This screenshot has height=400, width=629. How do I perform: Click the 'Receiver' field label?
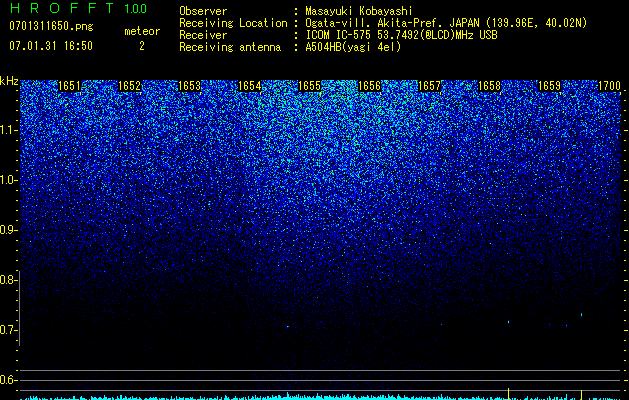(203, 35)
